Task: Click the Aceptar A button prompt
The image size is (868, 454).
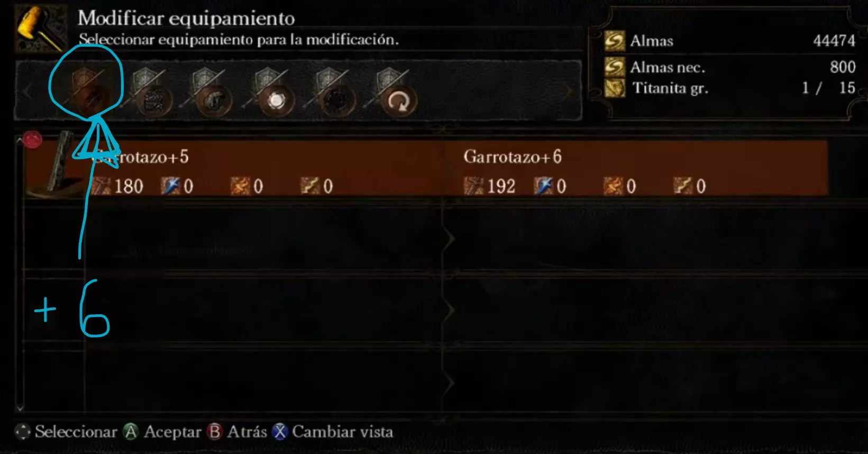Action: (x=162, y=432)
